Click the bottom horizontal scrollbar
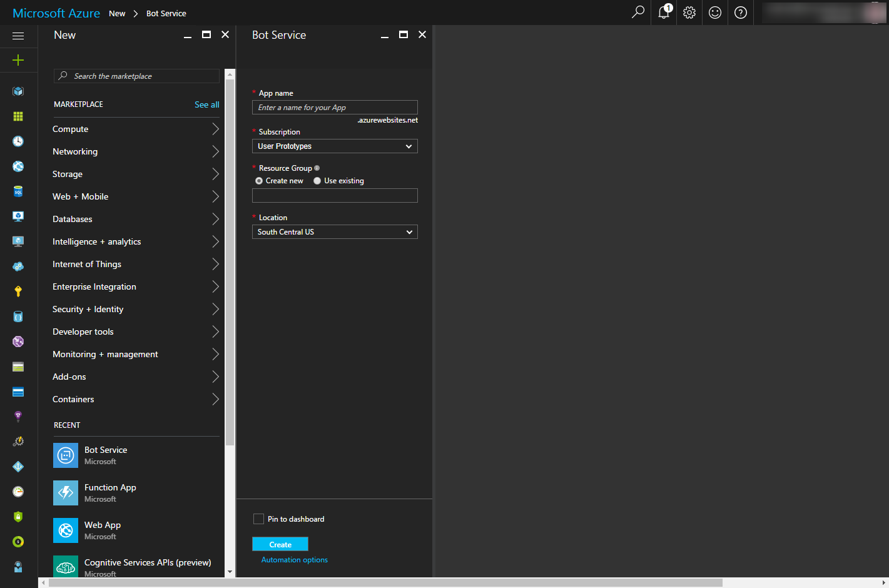The width and height of the screenshot is (889, 588). pos(385,582)
